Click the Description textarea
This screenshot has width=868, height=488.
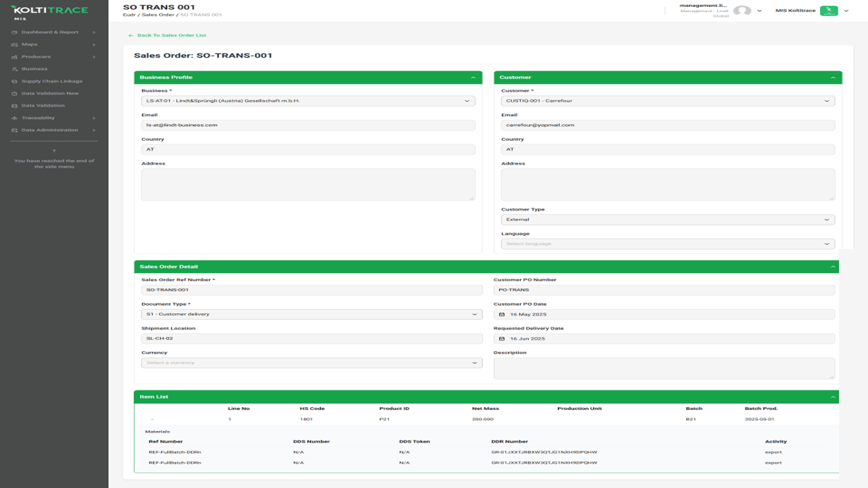point(665,369)
